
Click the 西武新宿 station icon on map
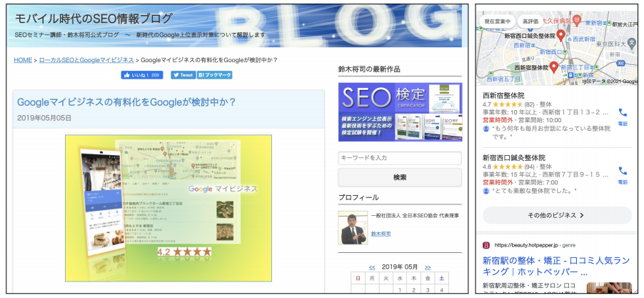pyautogui.click(x=569, y=38)
